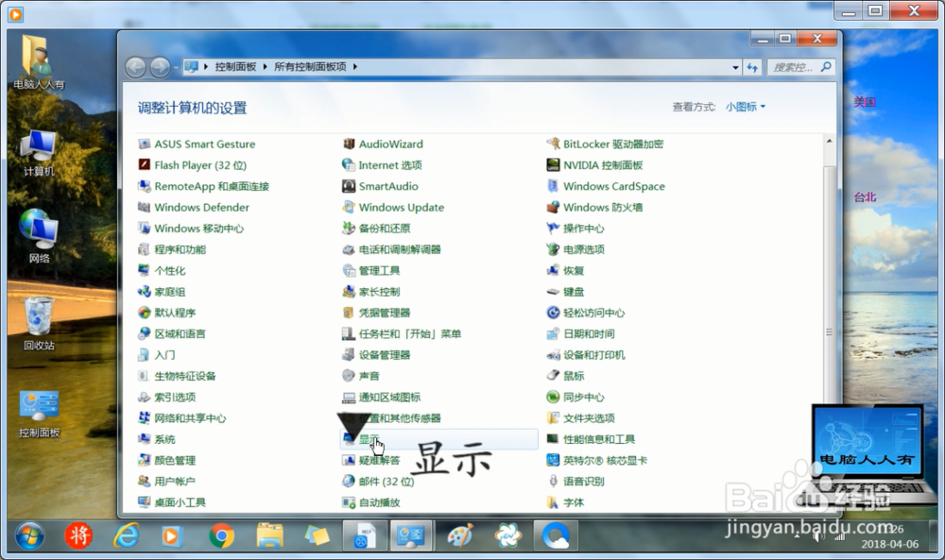Viewport: 945px width, 560px height.
Task: Select the 电脑人人有 desktop folder
Action: coord(39,62)
